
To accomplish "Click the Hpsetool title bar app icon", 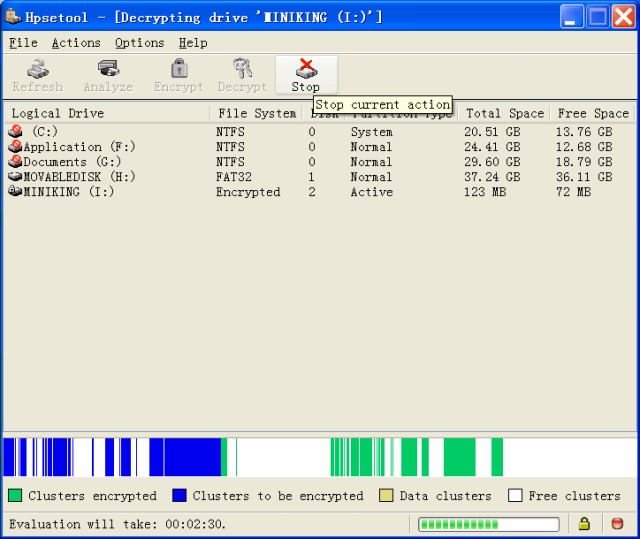I will click(13, 16).
